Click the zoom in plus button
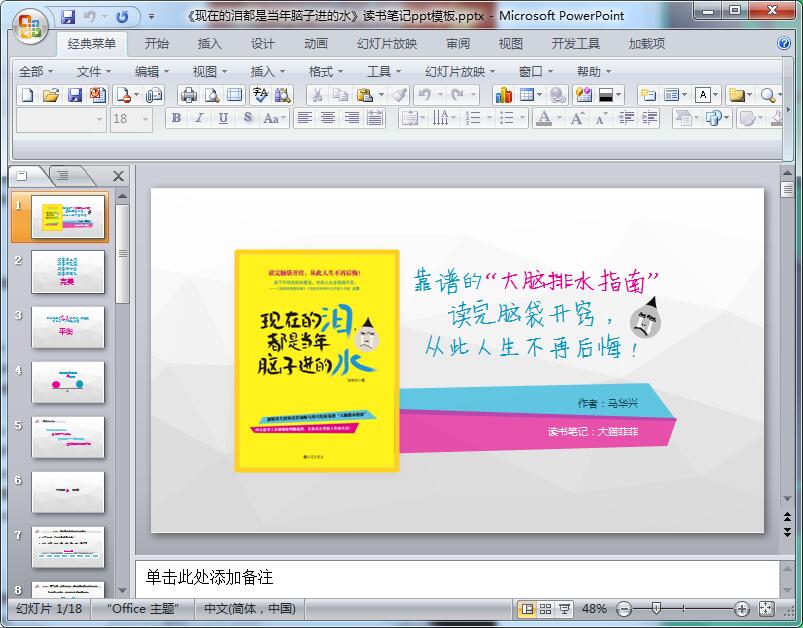The height and width of the screenshot is (628, 803). [742, 609]
